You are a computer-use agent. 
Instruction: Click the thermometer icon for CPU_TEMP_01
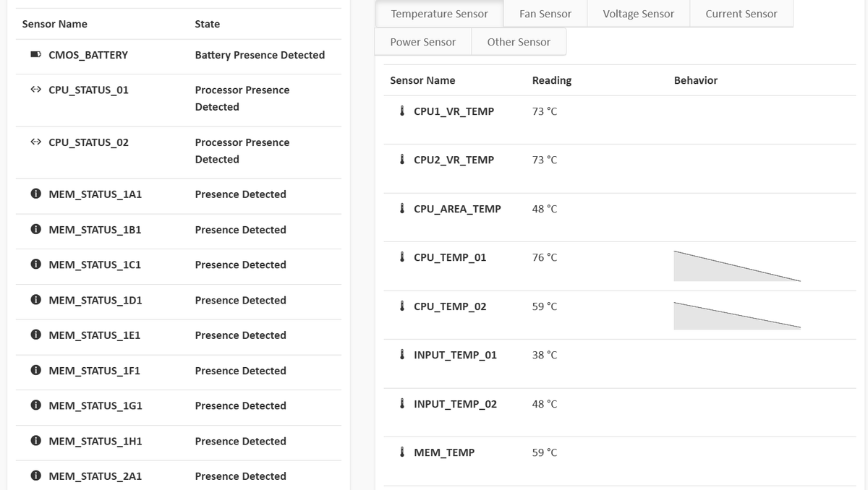pos(401,257)
